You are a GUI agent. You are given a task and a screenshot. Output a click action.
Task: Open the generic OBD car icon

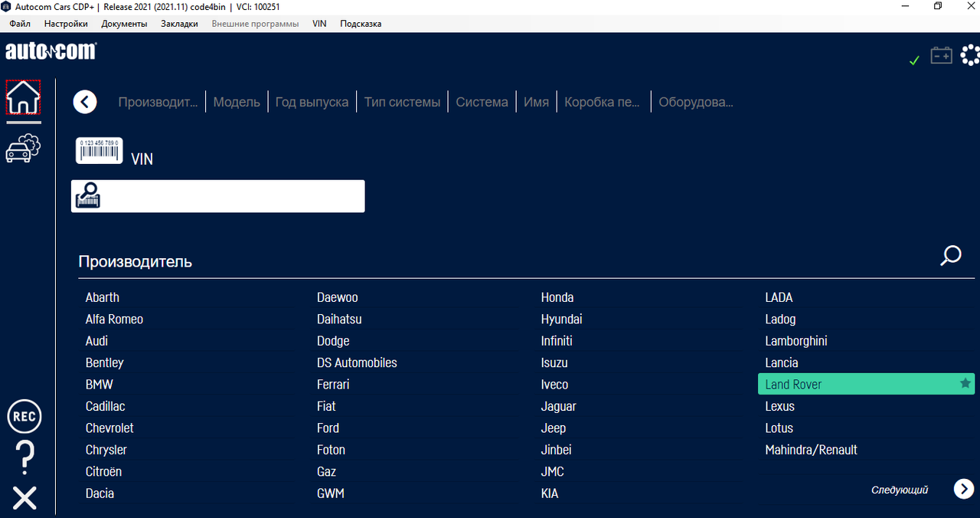(23, 148)
